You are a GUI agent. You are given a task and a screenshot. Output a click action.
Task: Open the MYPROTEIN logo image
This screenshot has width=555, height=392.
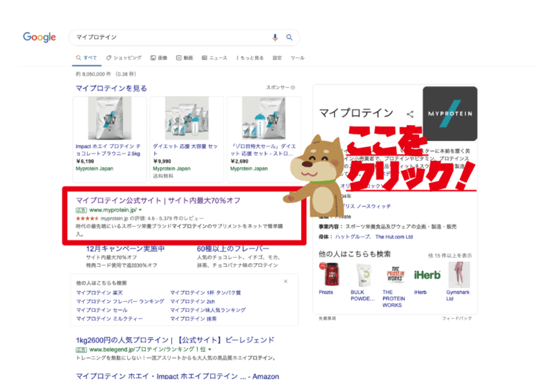pos(450,113)
